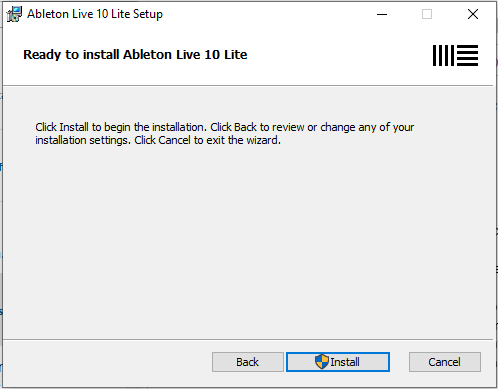Close the setup window with X
Viewport: 498px width, 389px height.
click(473, 14)
